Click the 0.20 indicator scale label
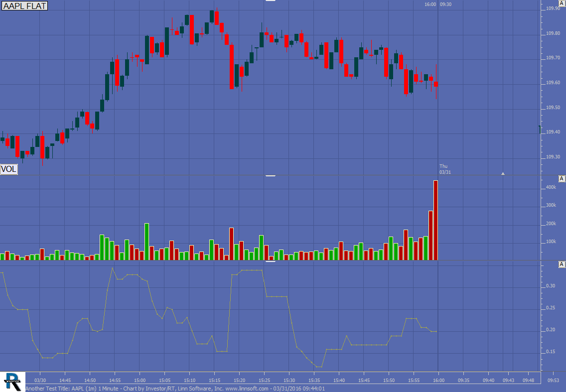566x392 pixels. coord(551,330)
